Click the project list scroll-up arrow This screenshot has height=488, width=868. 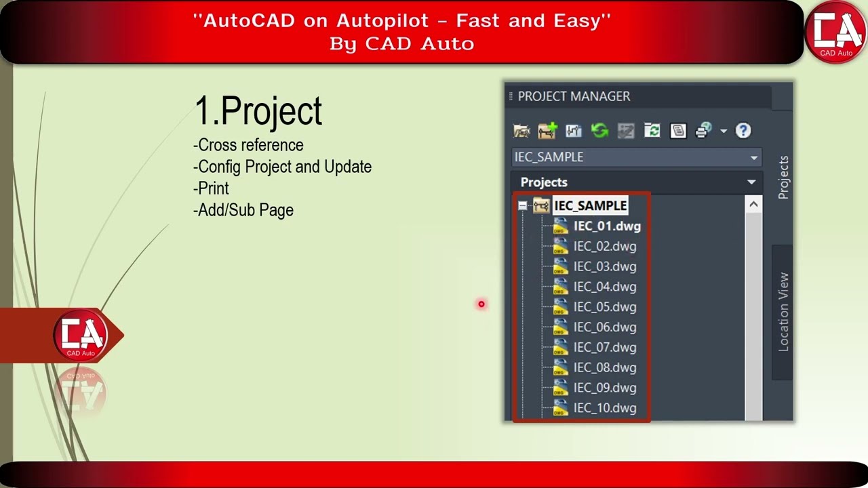[x=753, y=204]
